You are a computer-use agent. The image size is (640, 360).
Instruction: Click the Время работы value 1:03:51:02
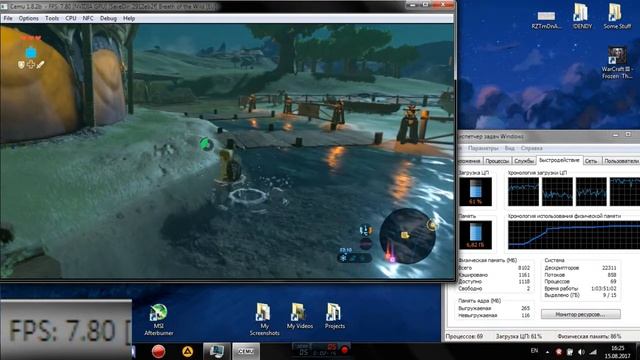[604, 288]
